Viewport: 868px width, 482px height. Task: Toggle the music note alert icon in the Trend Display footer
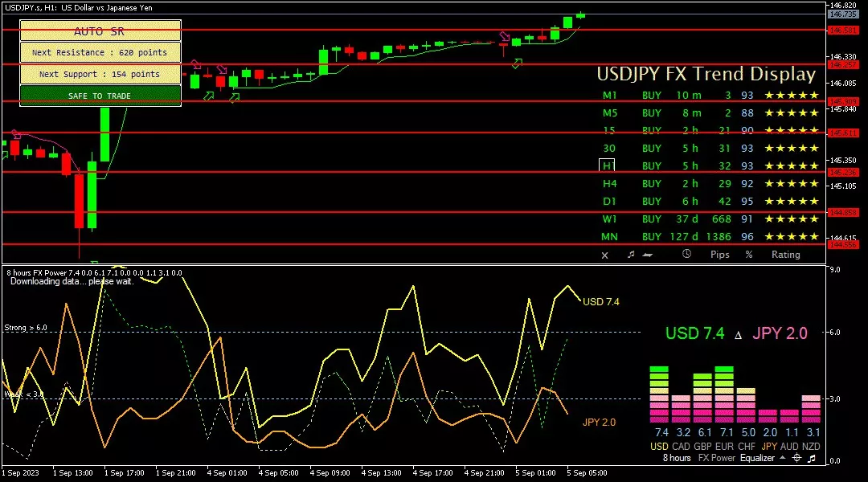631,254
